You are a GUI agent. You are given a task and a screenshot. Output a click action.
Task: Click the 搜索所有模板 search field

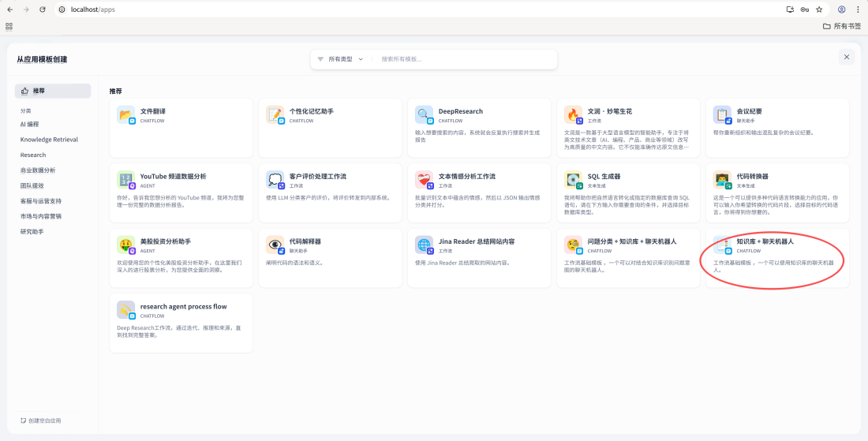click(x=465, y=58)
